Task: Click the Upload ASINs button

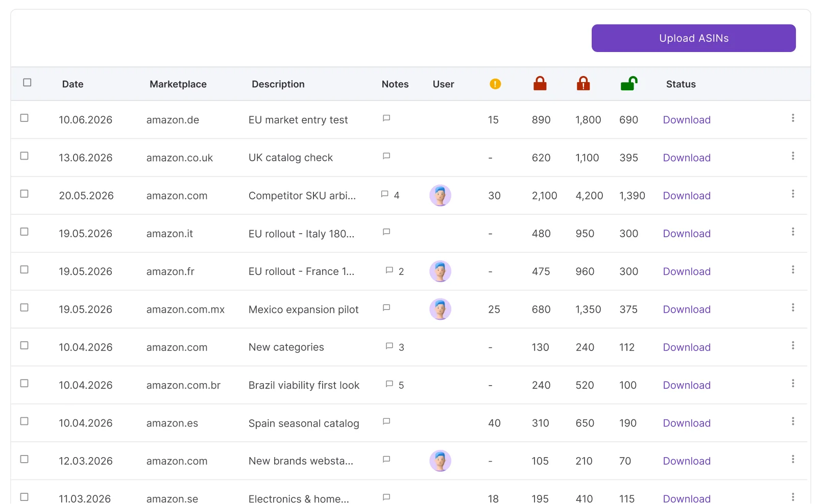Action: coord(693,38)
